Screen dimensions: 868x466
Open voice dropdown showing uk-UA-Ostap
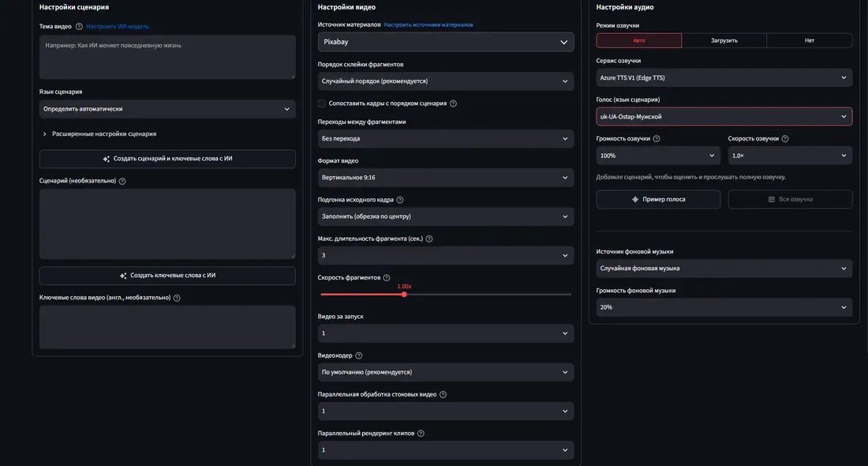724,117
